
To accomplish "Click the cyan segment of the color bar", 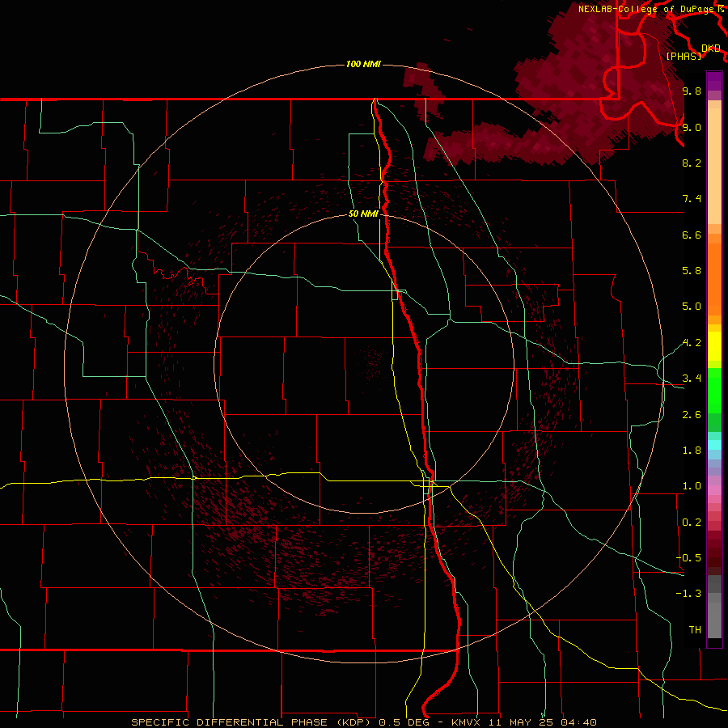I will pos(714,445).
